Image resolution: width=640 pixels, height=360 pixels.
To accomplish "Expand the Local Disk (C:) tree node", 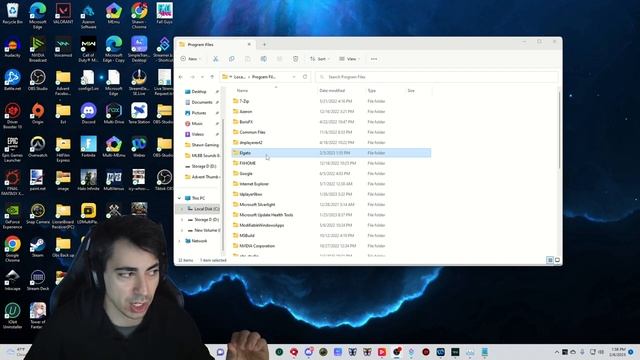I will (x=182, y=209).
